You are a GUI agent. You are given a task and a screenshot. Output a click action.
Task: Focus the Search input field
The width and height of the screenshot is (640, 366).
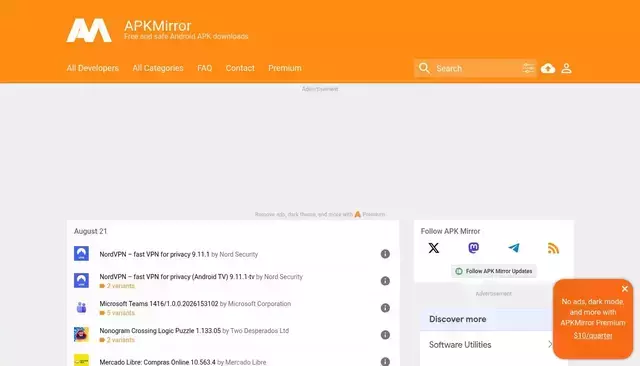point(477,68)
